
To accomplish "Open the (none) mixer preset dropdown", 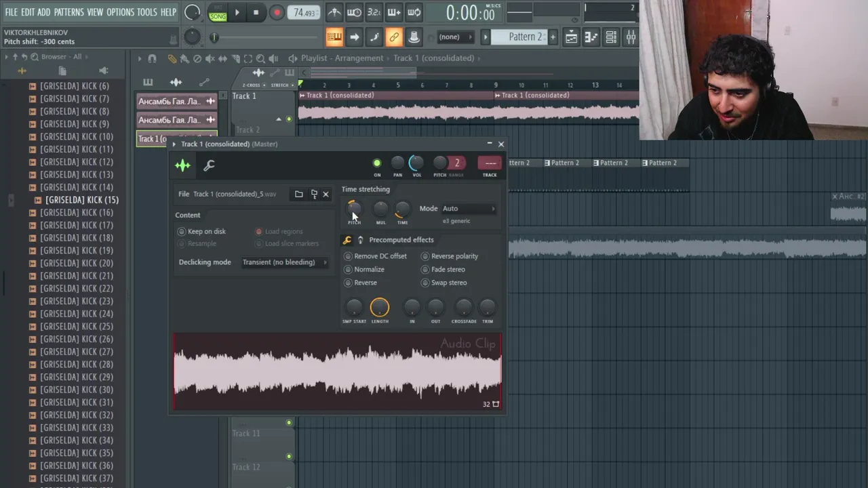I will click(x=456, y=37).
